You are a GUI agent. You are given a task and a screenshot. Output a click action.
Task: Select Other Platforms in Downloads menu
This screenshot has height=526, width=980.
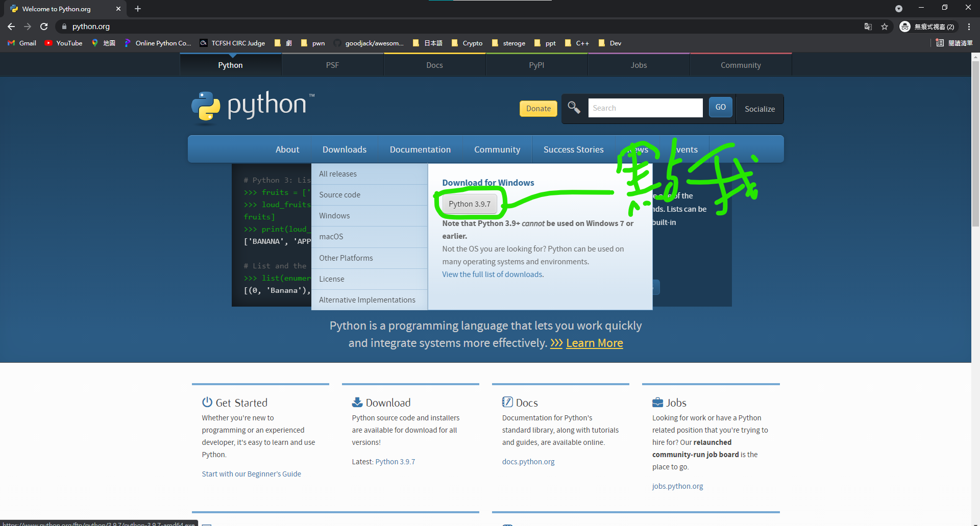click(370, 258)
